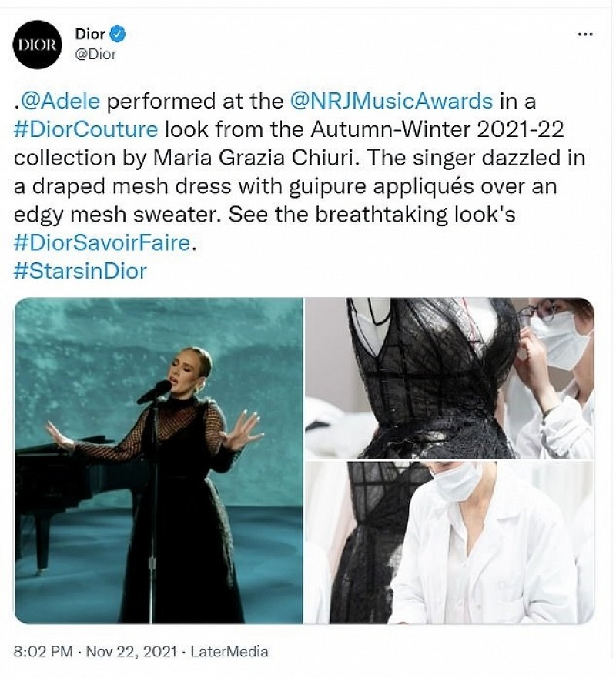Open the @NRJMusicAwards mention
The height and width of the screenshot is (678, 616).
392,101
